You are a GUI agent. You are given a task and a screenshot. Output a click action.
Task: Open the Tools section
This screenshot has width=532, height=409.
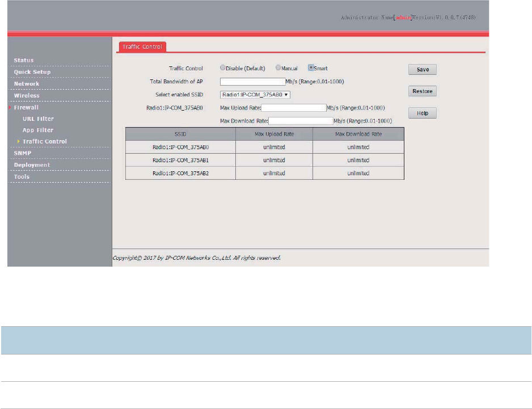[22, 177]
